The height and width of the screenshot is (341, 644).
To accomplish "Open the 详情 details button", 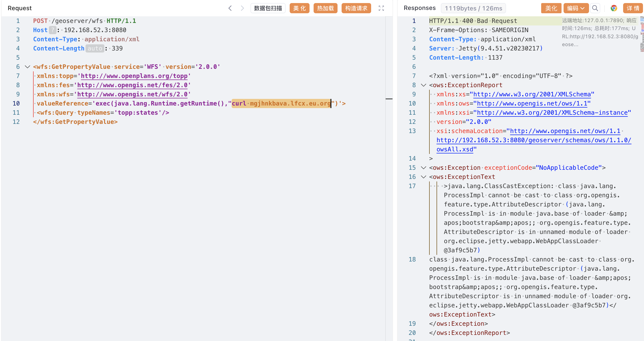I will coord(633,8).
